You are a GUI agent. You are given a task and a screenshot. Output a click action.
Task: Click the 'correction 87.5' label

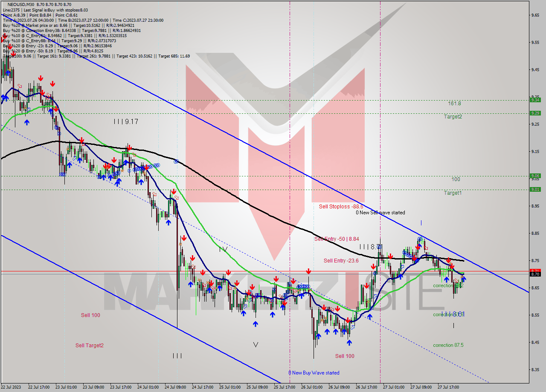point(448,345)
